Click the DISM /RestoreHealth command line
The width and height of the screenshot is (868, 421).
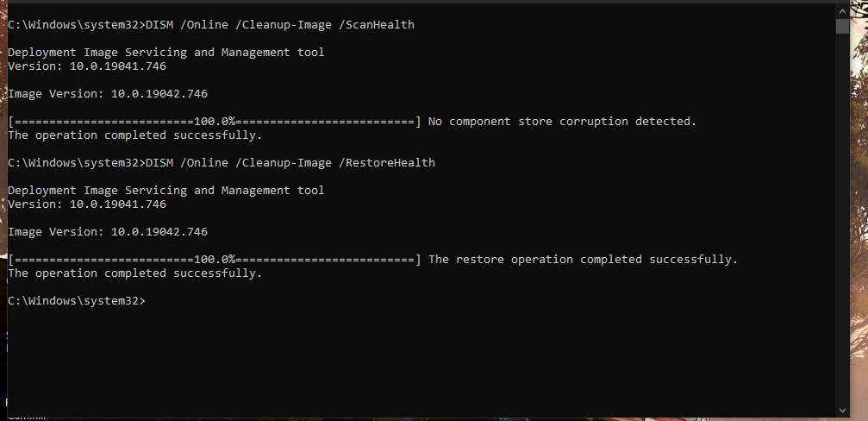pos(222,163)
